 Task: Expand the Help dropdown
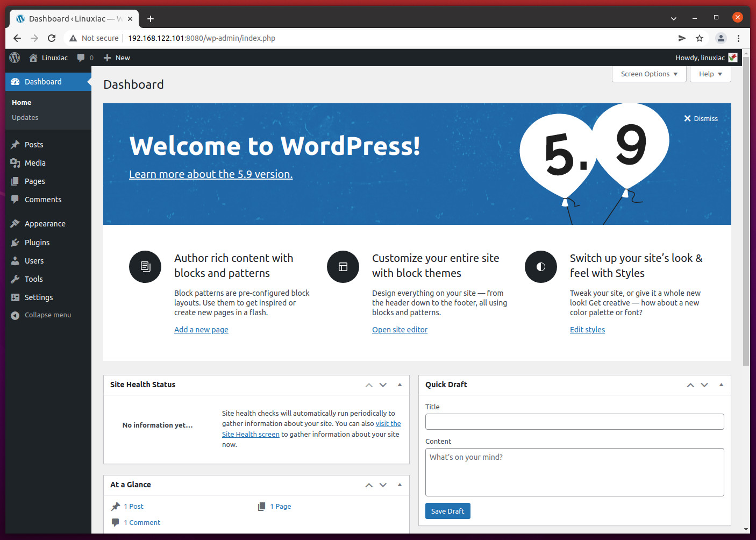[x=710, y=74]
